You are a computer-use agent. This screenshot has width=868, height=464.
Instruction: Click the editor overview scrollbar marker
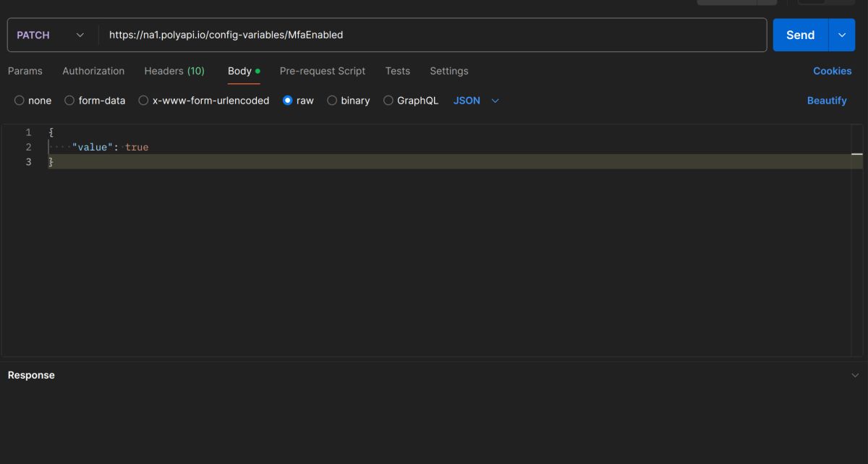coord(857,154)
